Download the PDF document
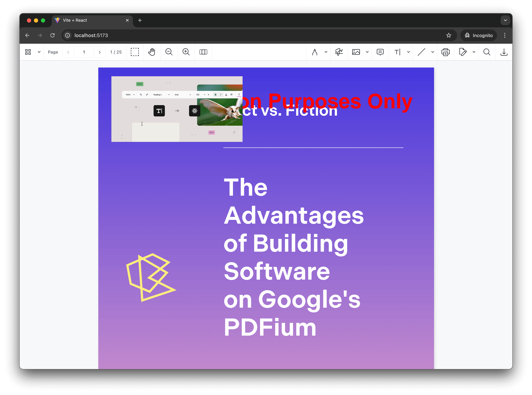Viewport: 532px width, 395px height. pos(504,52)
